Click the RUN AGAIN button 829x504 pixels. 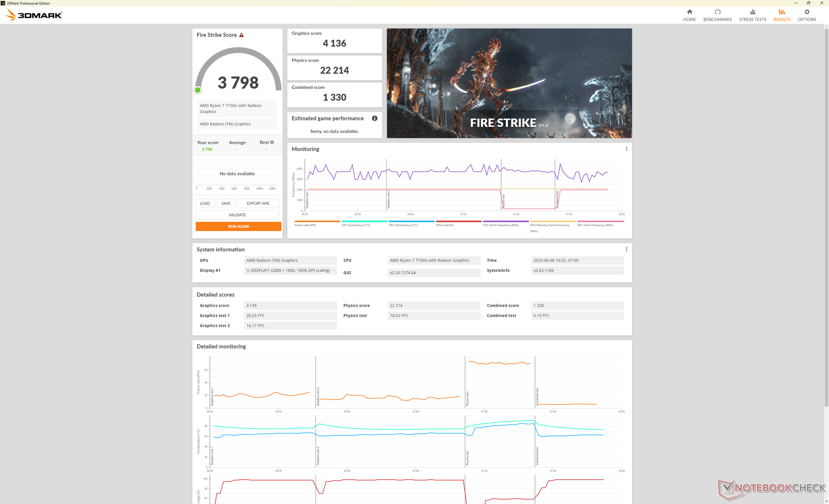click(238, 227)
